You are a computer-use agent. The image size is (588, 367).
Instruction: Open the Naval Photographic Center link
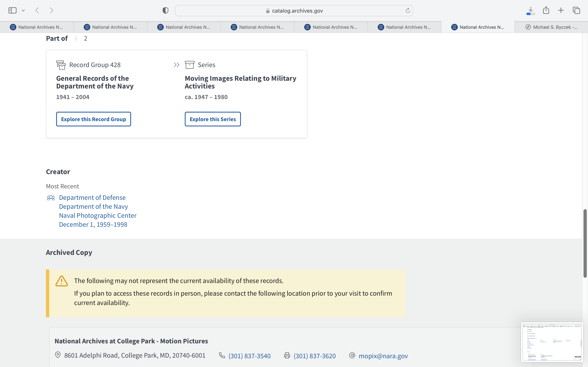[98, 216]
